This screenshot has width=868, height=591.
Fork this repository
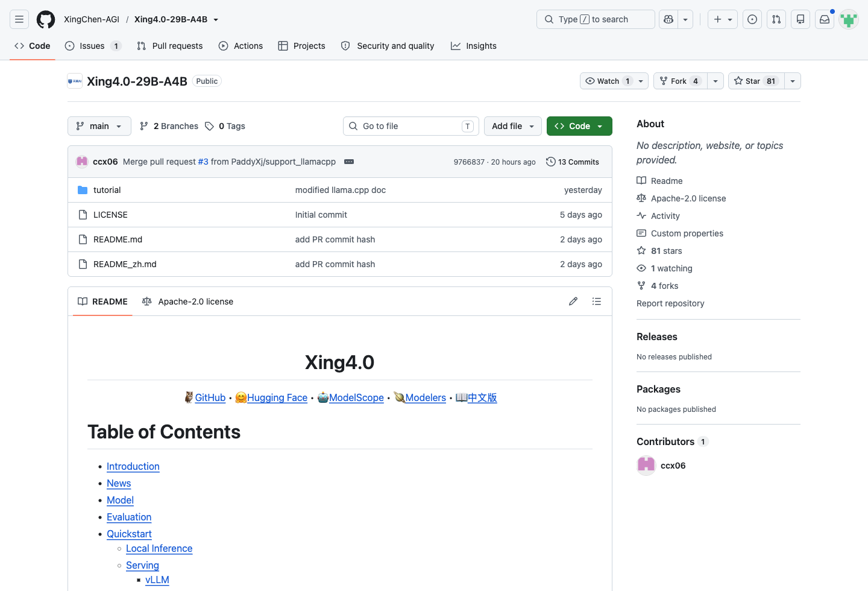[680, 81]
